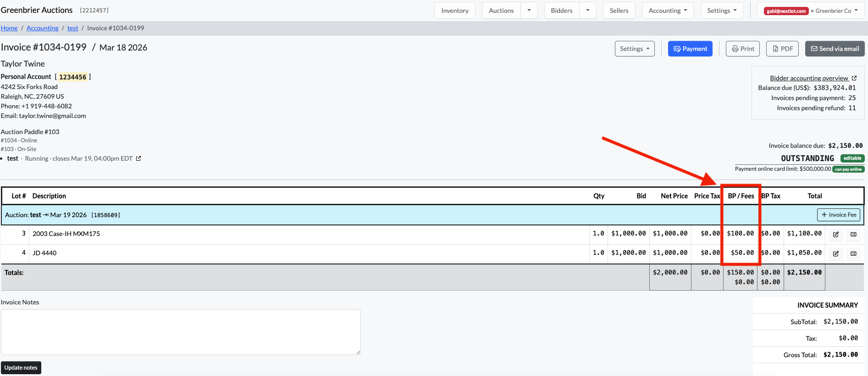
Task: Click the $150.00 BP fees total
Action: pos(741,272)
